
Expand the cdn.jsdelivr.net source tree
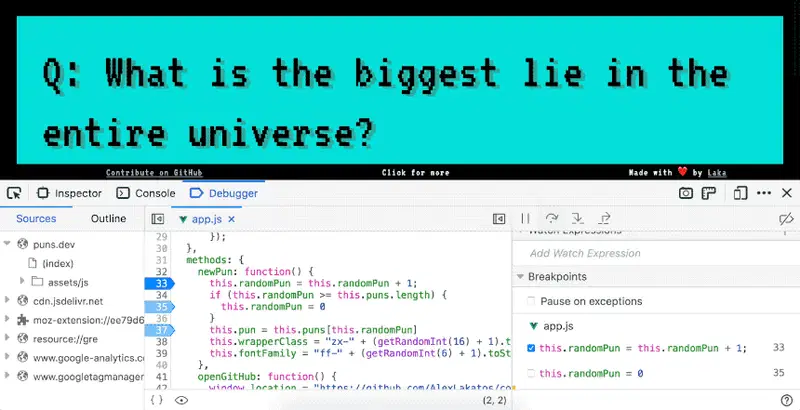[x=8, y=300]
